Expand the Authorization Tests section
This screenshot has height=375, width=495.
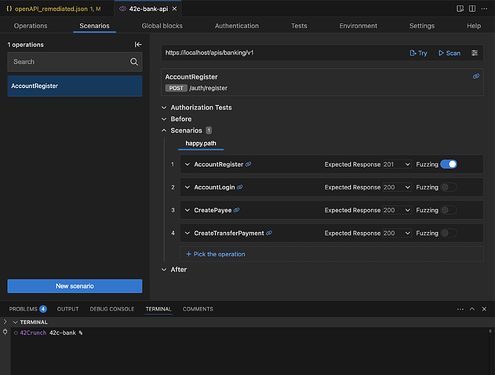(197, 107)
